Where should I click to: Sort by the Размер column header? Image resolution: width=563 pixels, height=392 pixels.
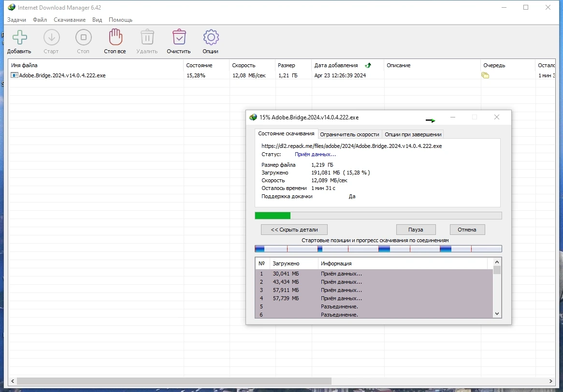click(x=293, y=65)
